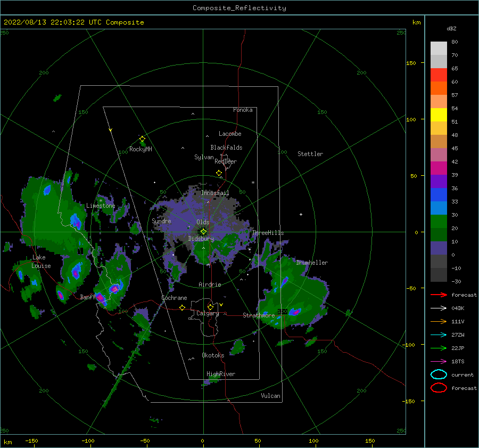Click the Sundre town label

pos(161,221)
